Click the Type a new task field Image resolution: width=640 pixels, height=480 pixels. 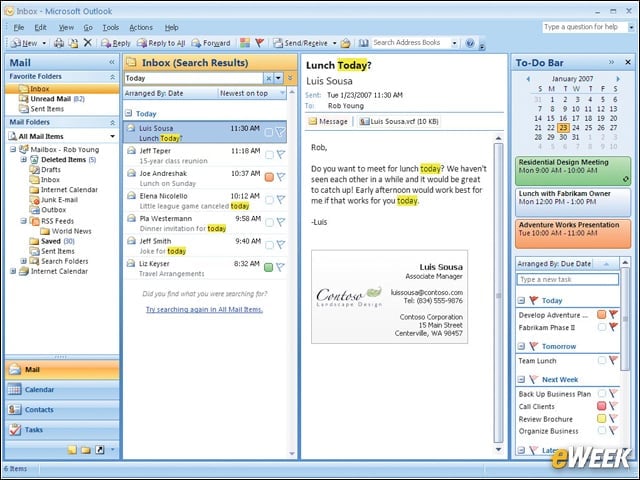[x=568, y=279]
